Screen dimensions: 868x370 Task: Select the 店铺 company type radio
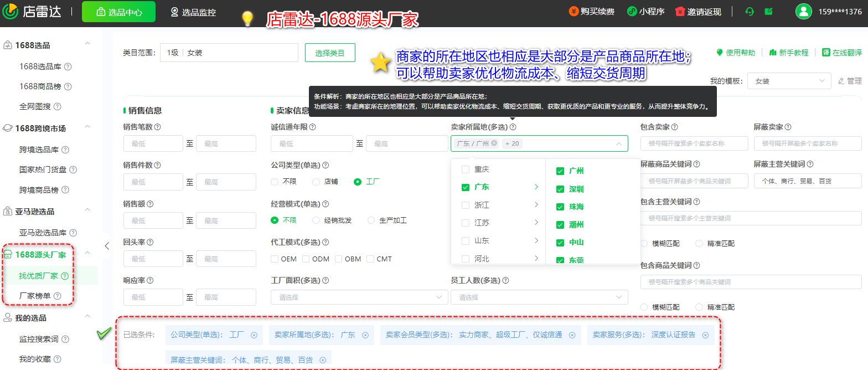(x=316, y=182)
